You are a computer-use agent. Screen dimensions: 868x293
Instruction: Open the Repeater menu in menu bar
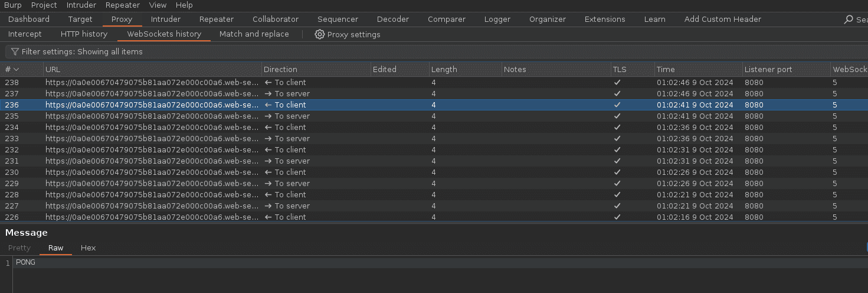pyautogui.click(x=123, y=5)
